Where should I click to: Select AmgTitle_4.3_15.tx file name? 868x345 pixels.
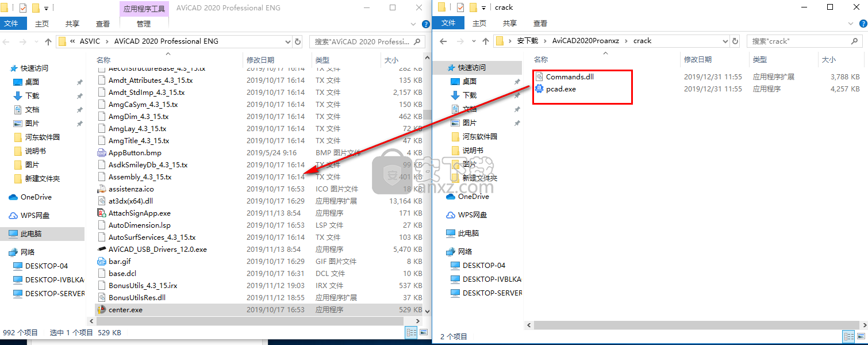139,141
